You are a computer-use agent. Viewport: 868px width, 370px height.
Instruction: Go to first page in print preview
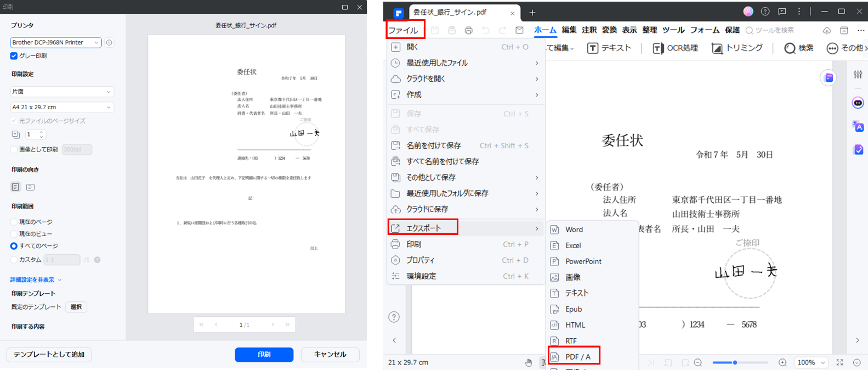[x=202, y=325]
